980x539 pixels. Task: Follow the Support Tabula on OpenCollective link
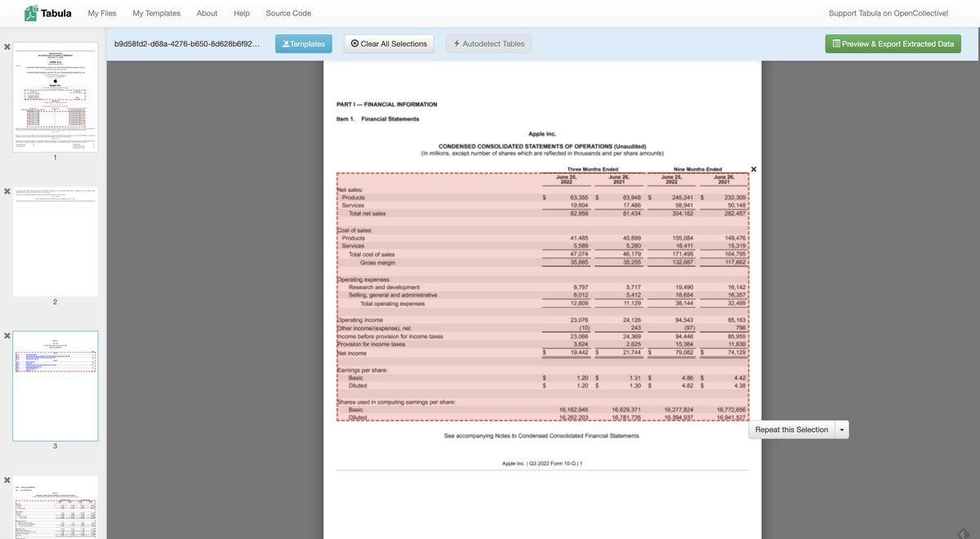click(x=889, y=13)
